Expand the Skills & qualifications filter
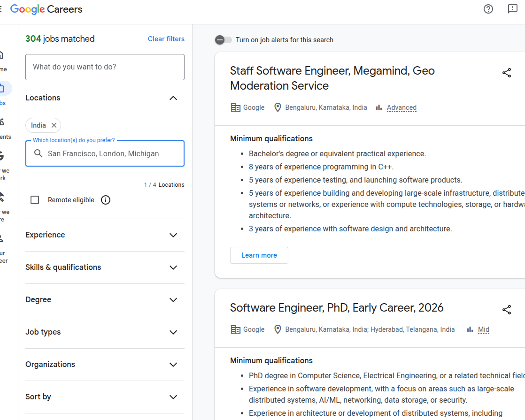The width and height of the screenshot is (525, 420). tap(105, 267)
